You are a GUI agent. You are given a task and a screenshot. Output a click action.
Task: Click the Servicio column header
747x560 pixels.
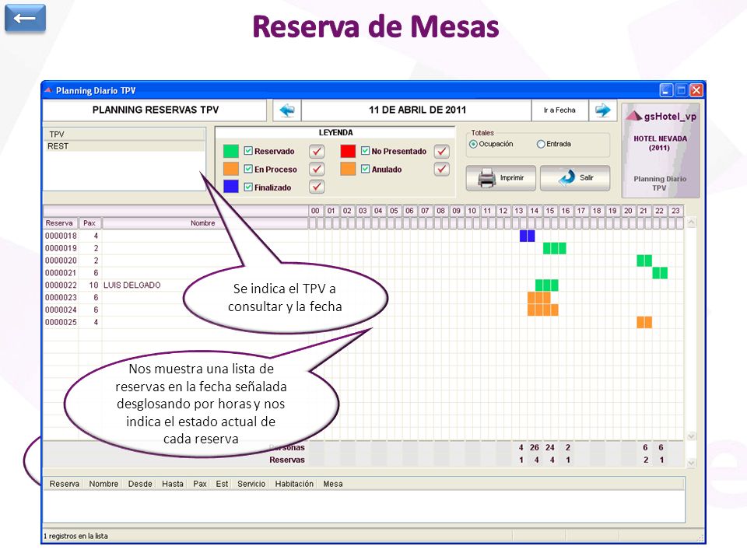tap(251, 484)
